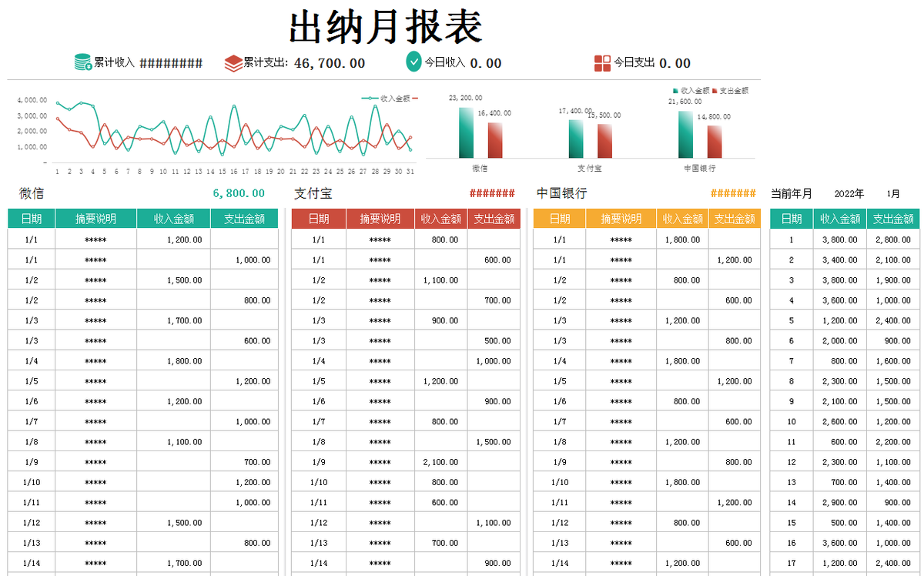Select the 累计收入 ######## value
The height and width of the screenshot is (576, 924).
[171, 63]
